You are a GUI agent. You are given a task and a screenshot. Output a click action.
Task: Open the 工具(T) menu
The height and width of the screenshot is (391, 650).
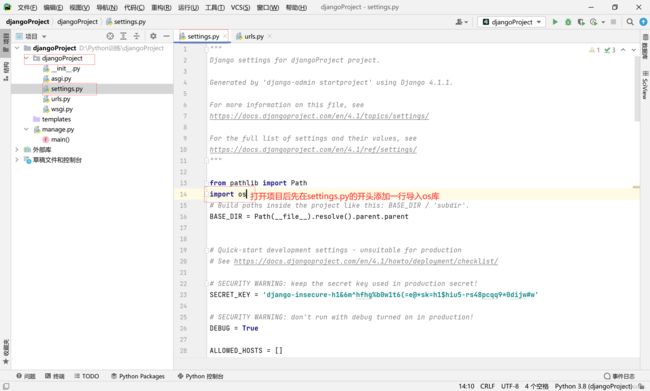pos(215,7)
